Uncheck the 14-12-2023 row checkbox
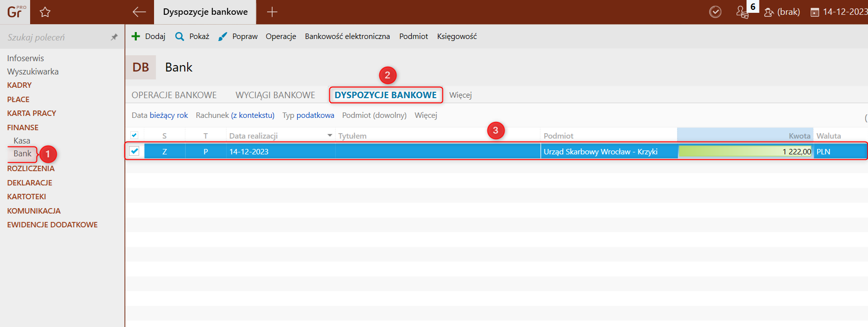This screenshot has height=327, width=868. point(134,151)
